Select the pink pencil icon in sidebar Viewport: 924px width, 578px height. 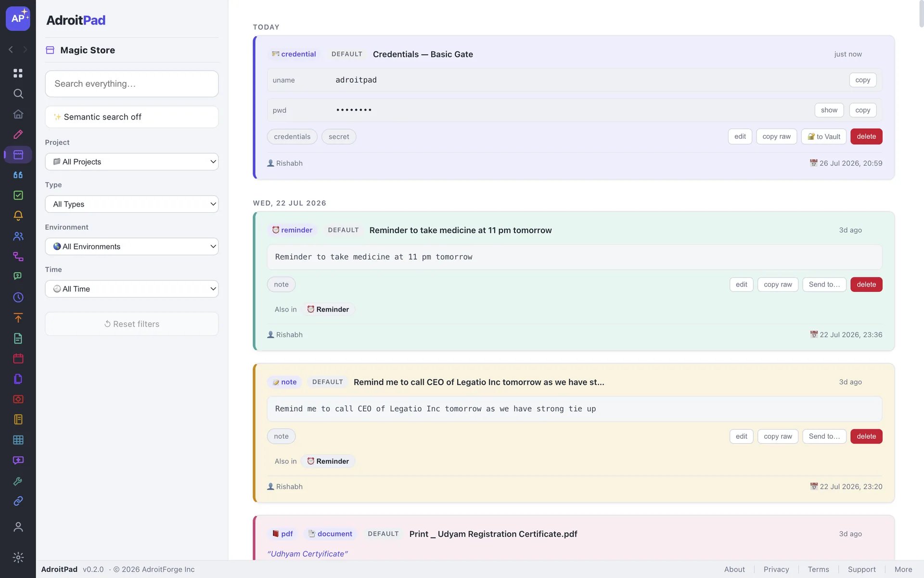tap(18, 134)
